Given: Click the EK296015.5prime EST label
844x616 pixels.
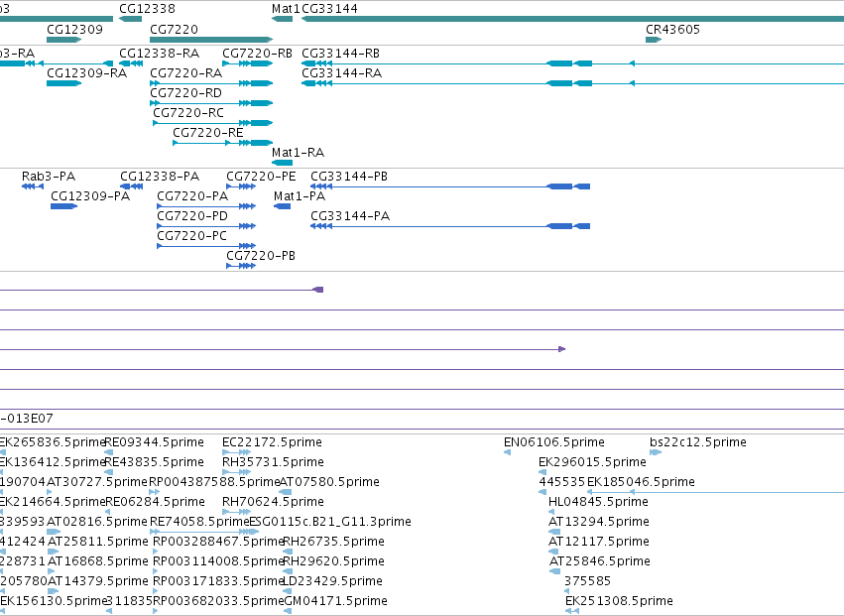Looking at the screenshot, I should pos(593,462).
